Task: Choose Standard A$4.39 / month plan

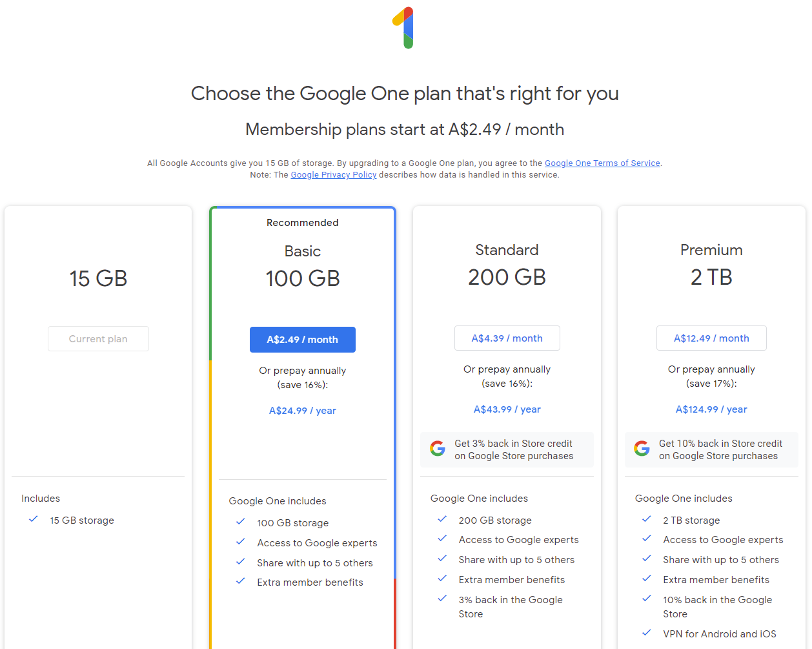Action: point(507,338)
